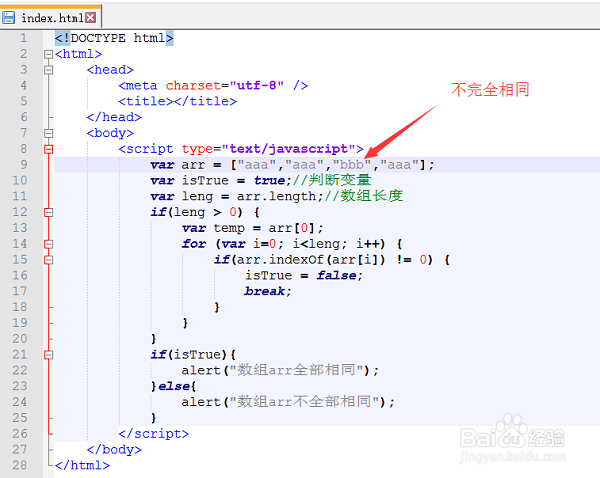Collapse the if(isTrue) fold on line 21

(x=48, y=355)
